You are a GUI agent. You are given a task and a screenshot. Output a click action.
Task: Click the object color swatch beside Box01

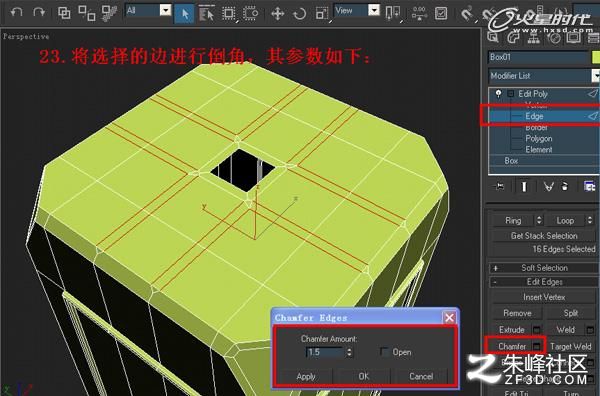click(x=595, y=57)
